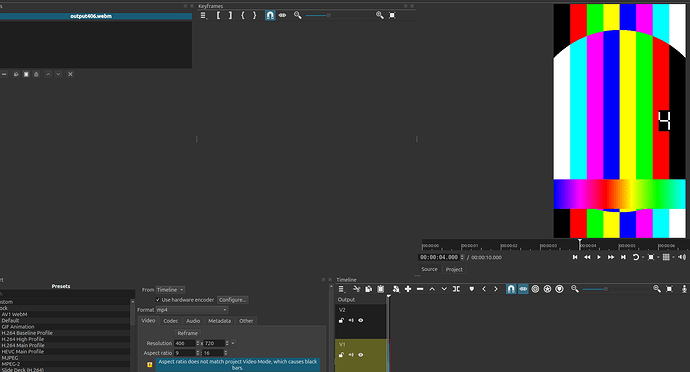The height and width of the screenshot is (372, 690).
Task: Toggle player looping icon
Action: [636, 257]
